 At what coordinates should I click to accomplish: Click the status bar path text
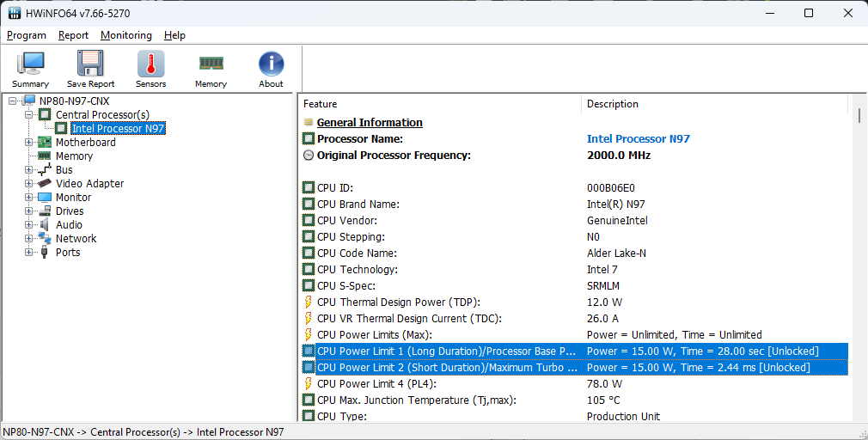pos(144,431)
